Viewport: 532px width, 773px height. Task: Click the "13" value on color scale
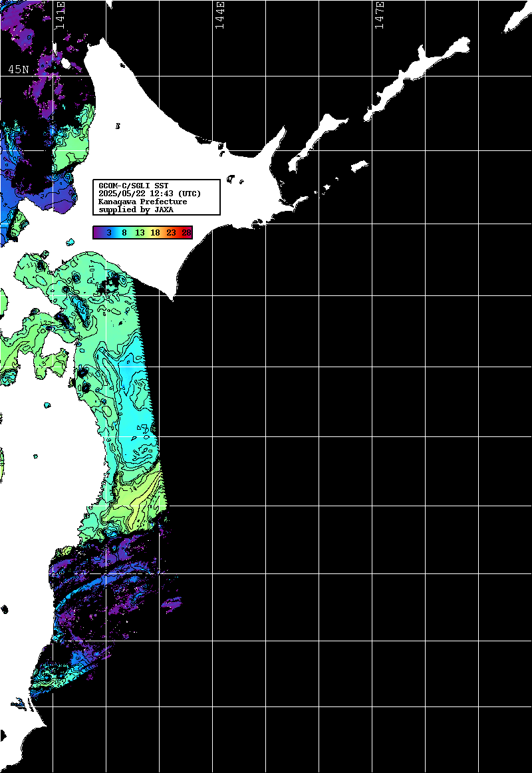click(x=140, y=233)
